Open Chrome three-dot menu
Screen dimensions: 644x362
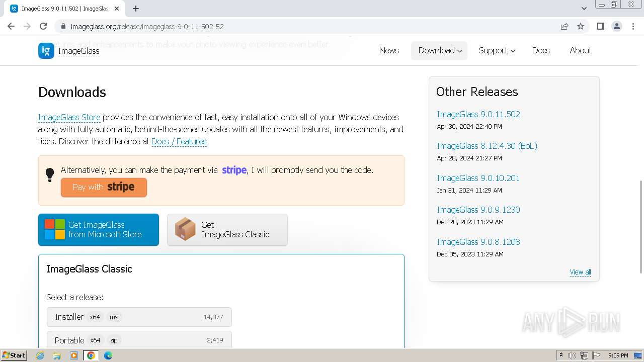633,26
